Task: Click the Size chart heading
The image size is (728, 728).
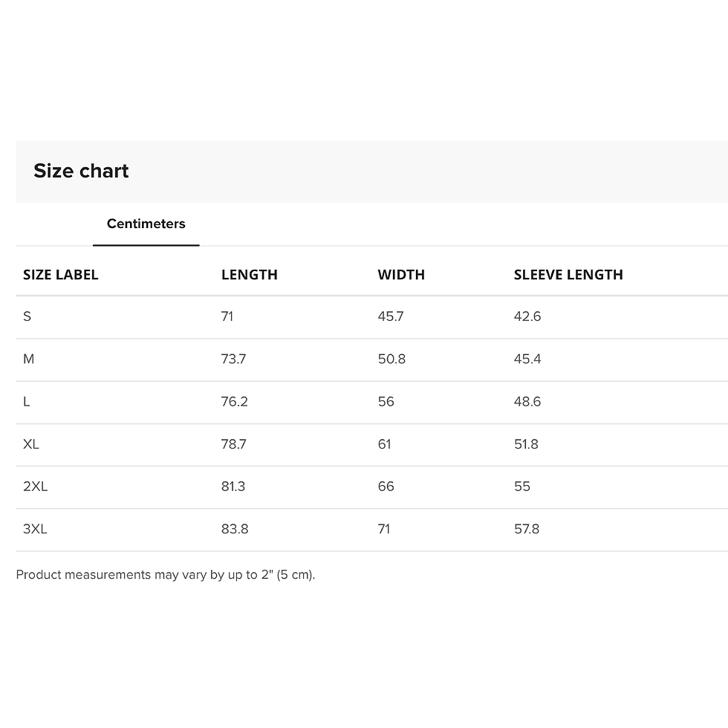Action: [81, 171]
